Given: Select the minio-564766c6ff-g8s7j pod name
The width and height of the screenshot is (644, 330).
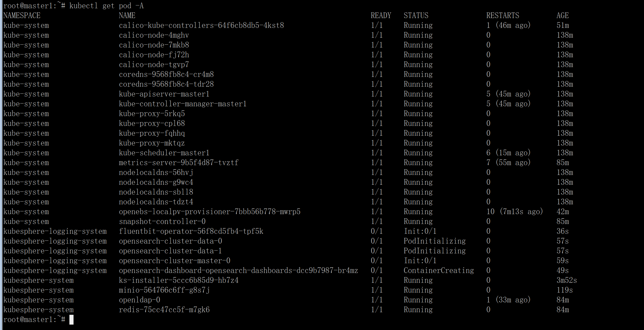Looking at the screenshot, I should tap(164, 290).
